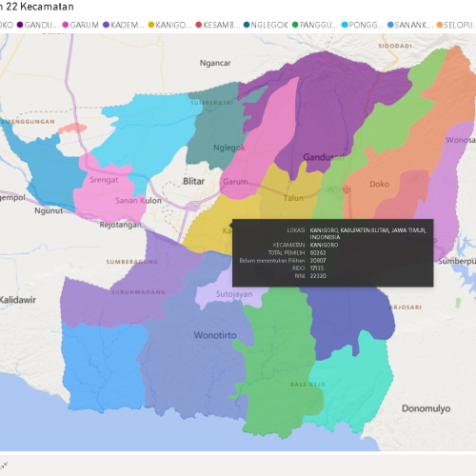Click the Blitar city label
476x476 pixels.
point(193,181)
